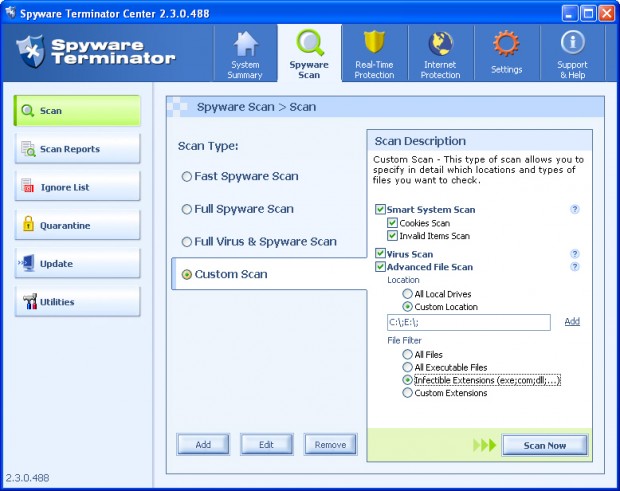Uncheck Cookies Scan
The image size is (620, 491).
(x=392, y=223)
